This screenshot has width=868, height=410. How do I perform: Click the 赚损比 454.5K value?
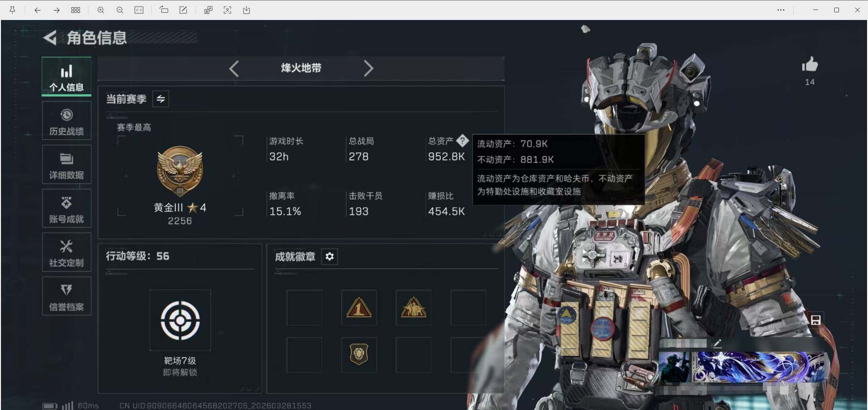pos(446,211)
